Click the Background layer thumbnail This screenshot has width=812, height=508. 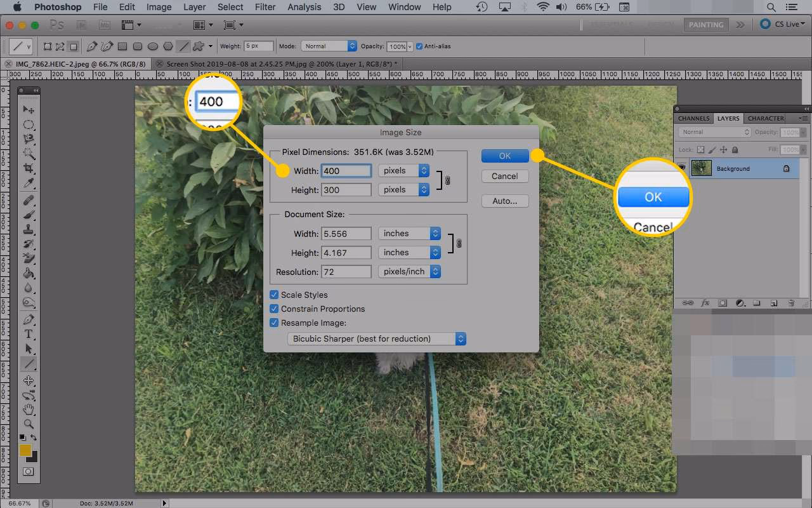click(x=702, y=168)
